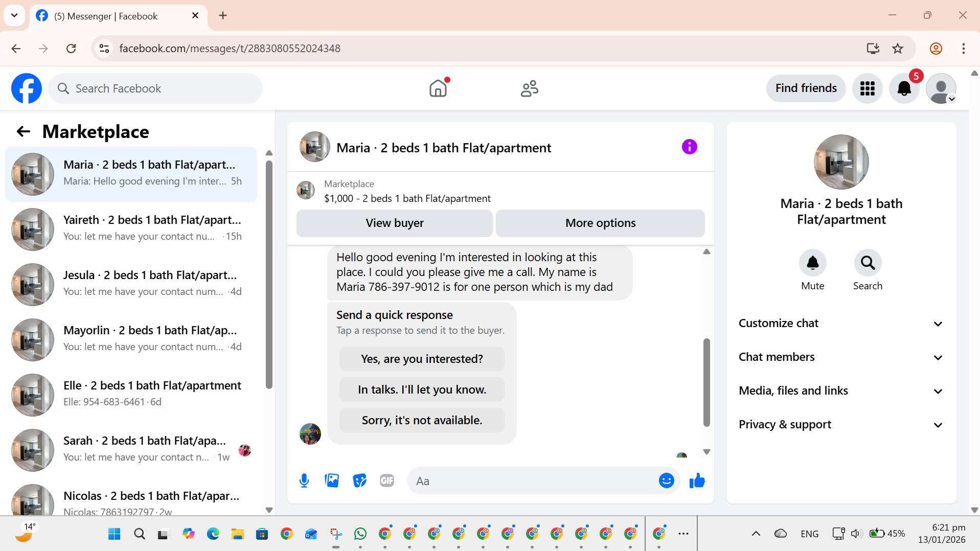Open the Notifications bell with 5 badge
The image size is (980, 551).
coord(904,88)
